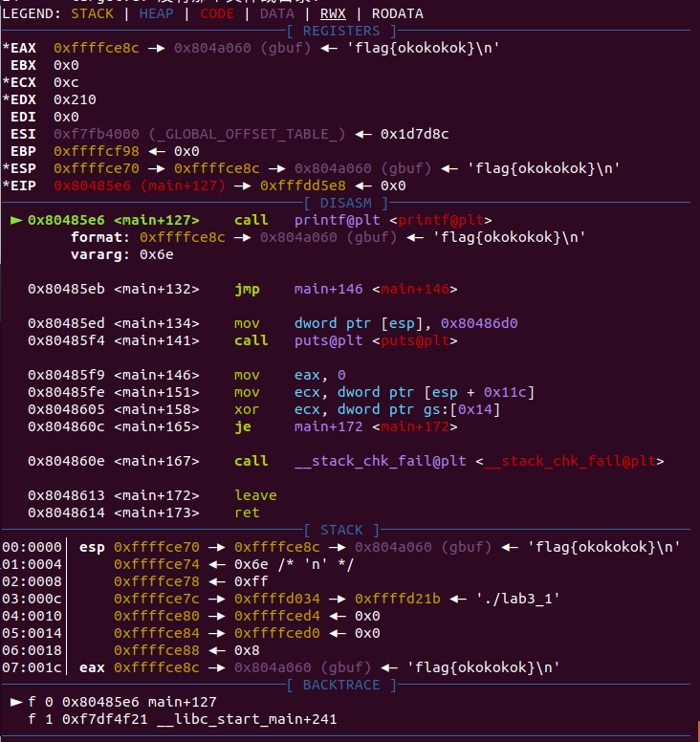Click the format argument label
The height and width of the screenshot is (742, 700).
point(99,237)
